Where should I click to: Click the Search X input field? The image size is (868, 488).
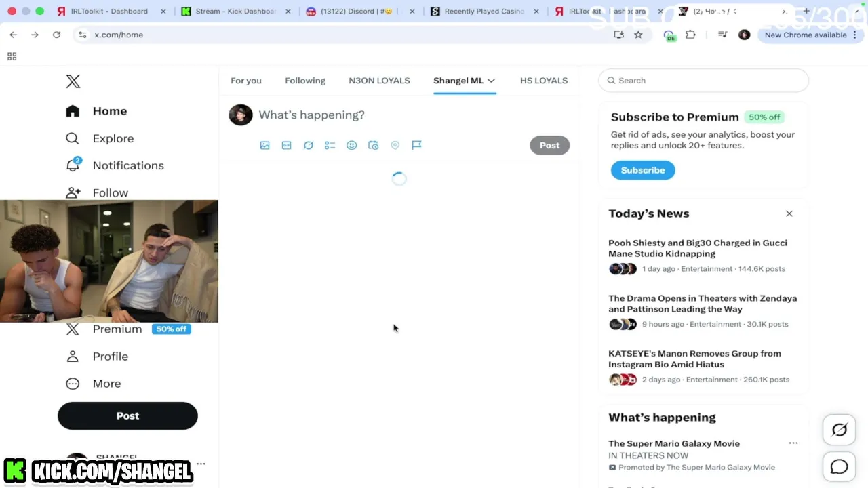[703, 81]
